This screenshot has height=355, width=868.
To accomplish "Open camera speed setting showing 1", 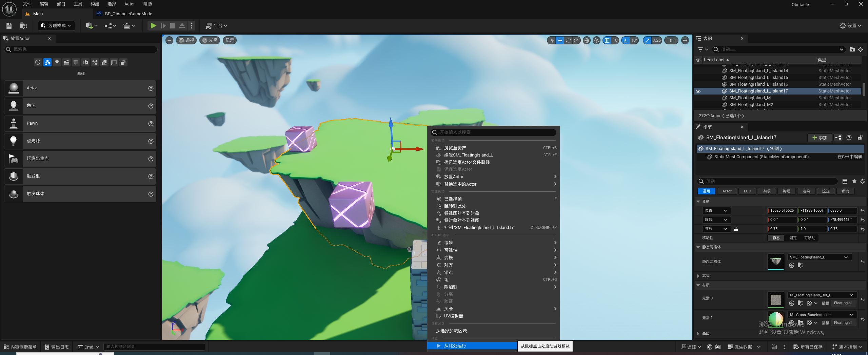I will pyautogui.click(x=671, y=40).
